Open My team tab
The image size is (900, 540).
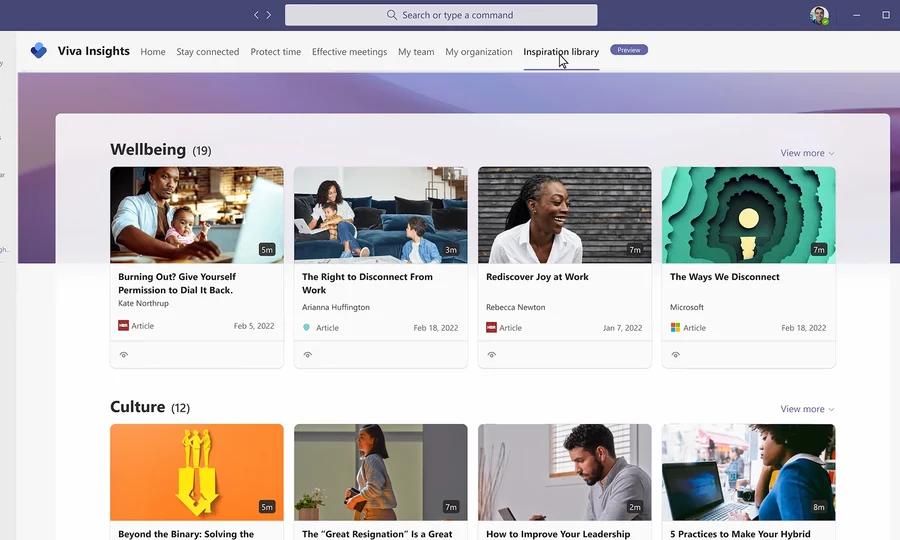416,52
